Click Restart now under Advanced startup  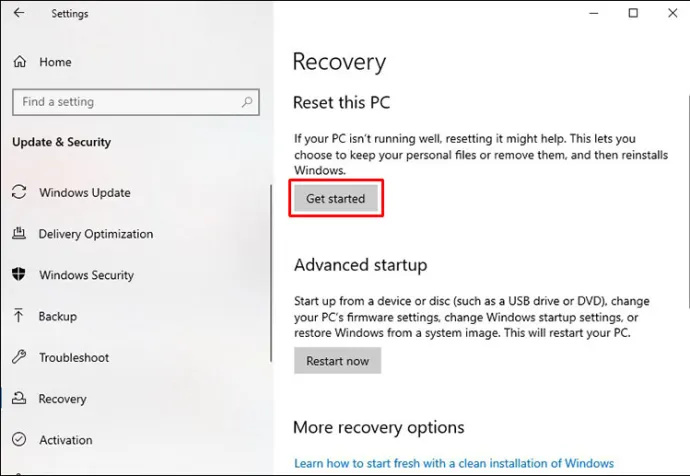click(338, 361)
